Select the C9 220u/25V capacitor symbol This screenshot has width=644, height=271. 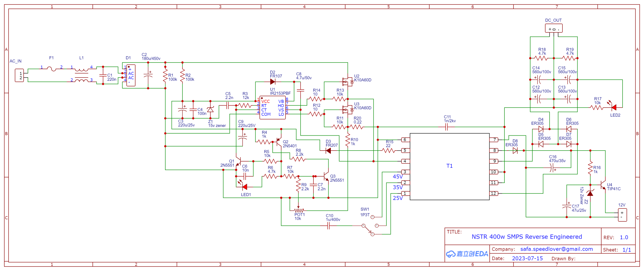click(x=242, y=137)
